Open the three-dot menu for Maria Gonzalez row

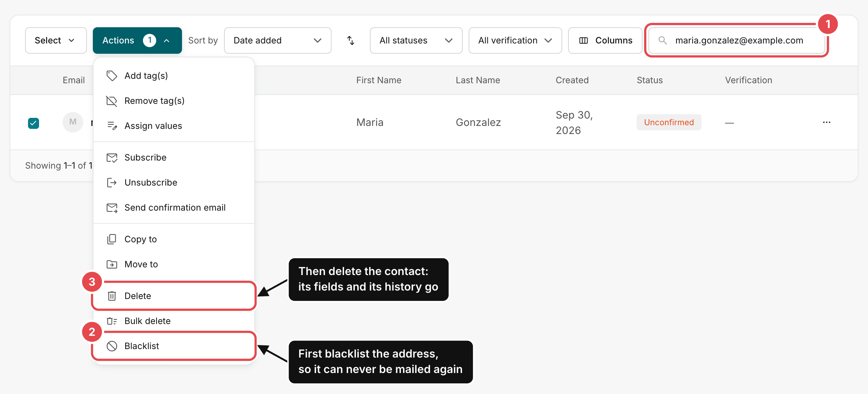827,122
